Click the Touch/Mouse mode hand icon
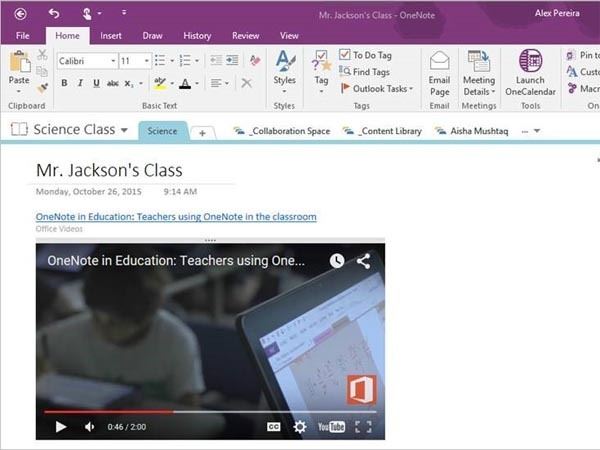 tap(87, 14)
